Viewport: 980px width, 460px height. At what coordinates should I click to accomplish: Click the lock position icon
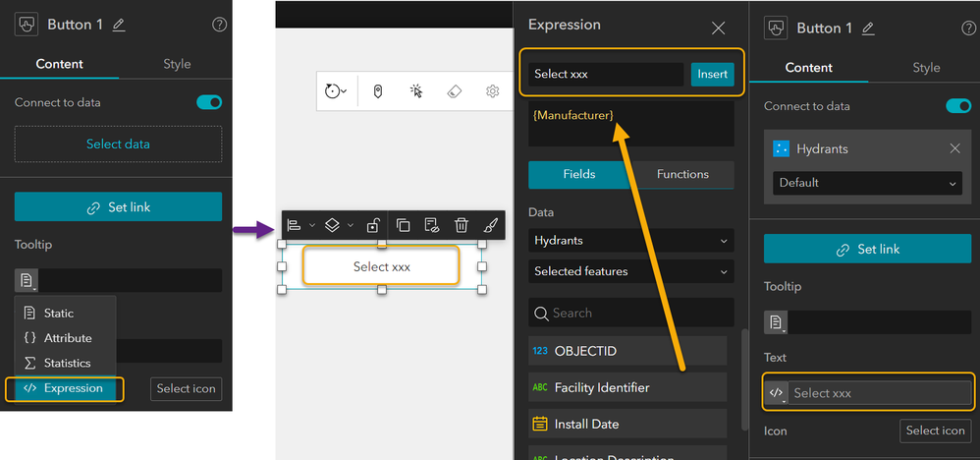click(x=373, y=225)
